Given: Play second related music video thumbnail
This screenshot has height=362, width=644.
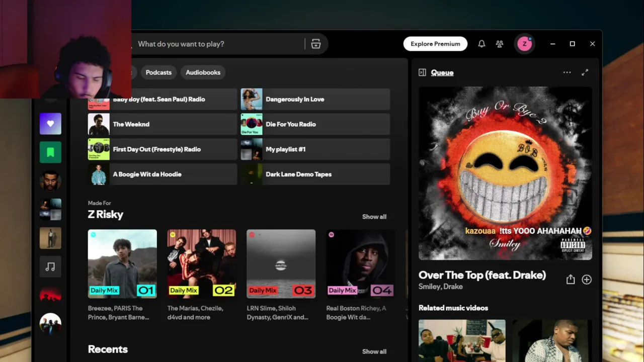Looking at the screenshot, I should click(552, 340).
